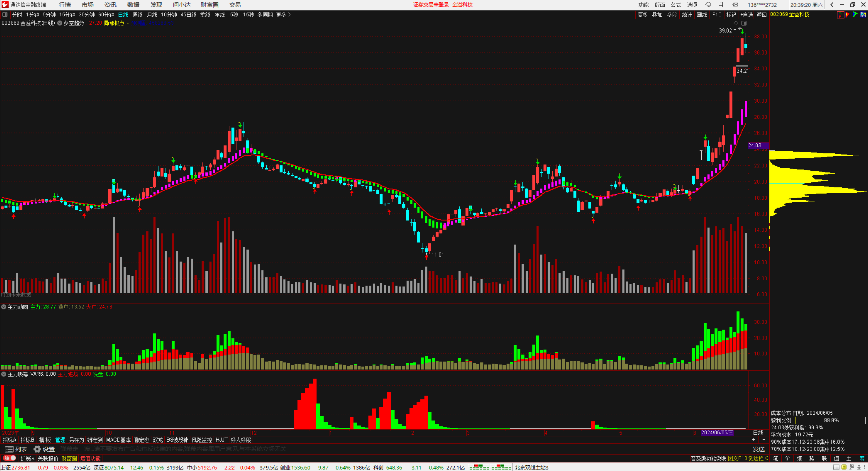This screenshot has height=471, width=868.
Task: Select the MACD基本 indicator tab
Action: click(x=118, y=440)
